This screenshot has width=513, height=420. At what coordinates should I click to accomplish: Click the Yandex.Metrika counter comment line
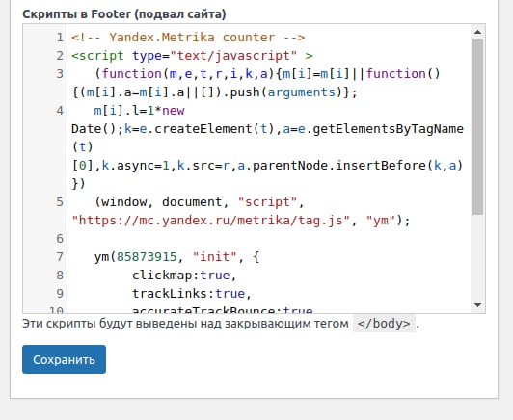(x=188, y=38)
